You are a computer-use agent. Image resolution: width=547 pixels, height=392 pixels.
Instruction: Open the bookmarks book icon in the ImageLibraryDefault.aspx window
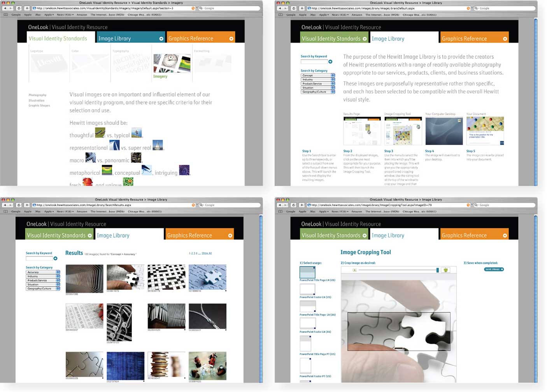(280, 15)
